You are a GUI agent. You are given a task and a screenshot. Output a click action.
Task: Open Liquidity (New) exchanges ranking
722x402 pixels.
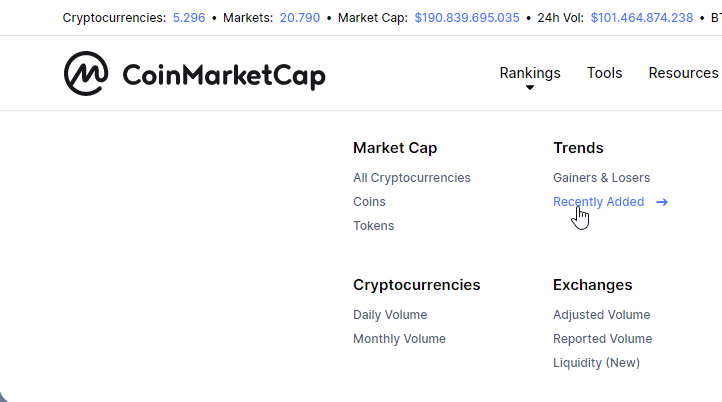(x=596, y=363)
